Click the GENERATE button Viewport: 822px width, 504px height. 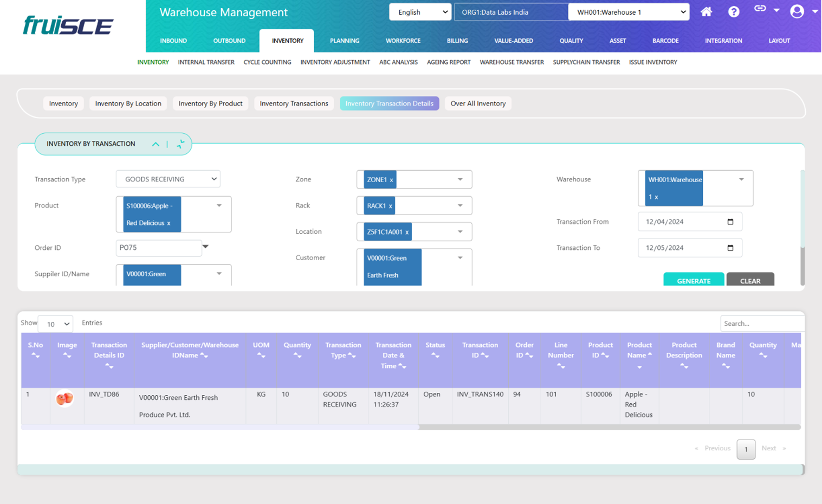click(x=694, y=280)
